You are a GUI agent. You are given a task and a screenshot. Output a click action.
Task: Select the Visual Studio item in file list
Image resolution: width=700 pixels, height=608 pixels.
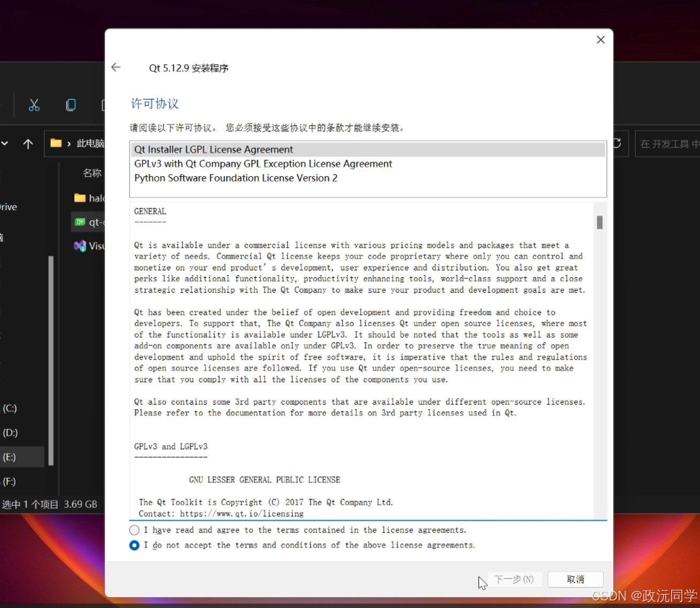click(89, 246)
